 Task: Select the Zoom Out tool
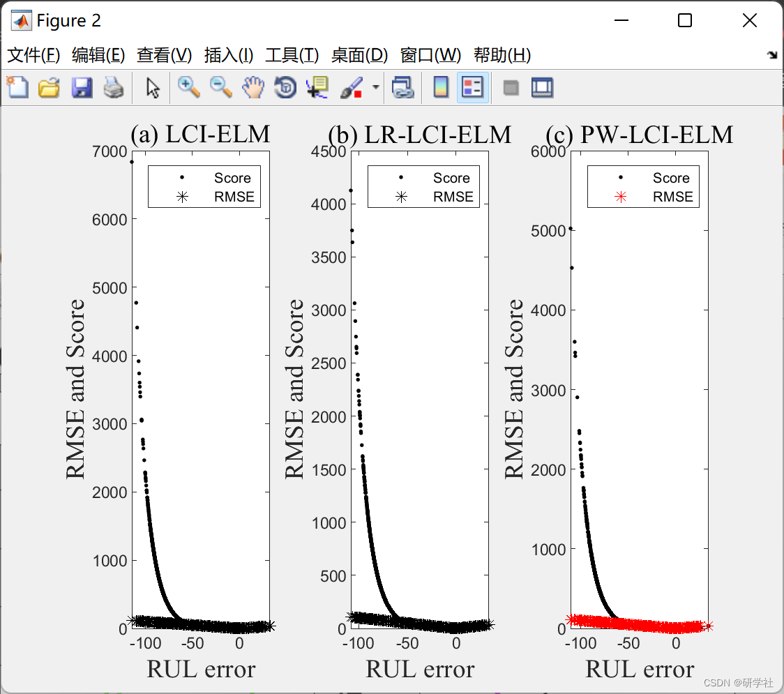click(x=220, y=87)
